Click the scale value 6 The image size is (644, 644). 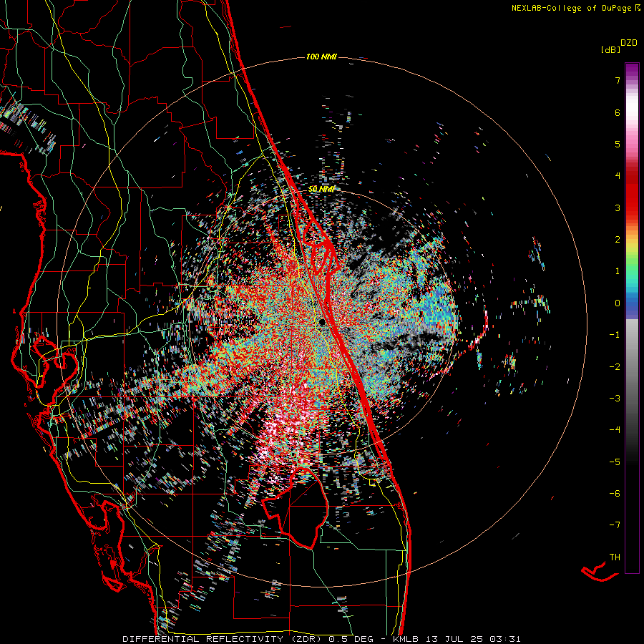point(618,112)
